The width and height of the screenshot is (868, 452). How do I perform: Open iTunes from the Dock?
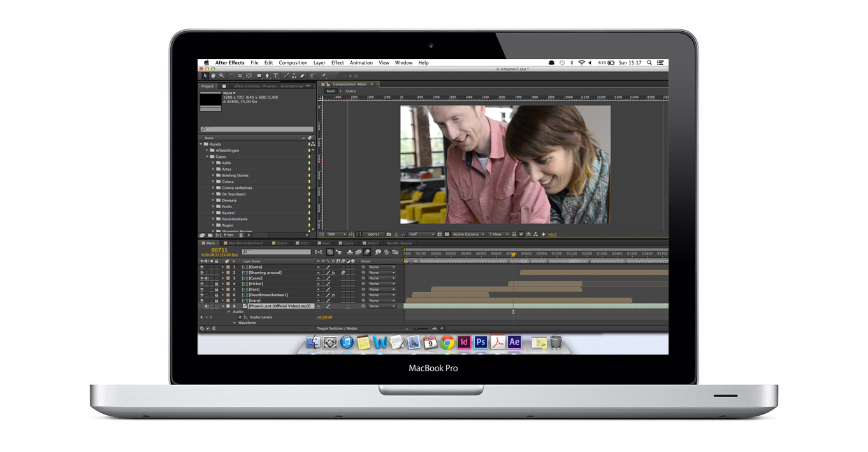pyautogui.click(x=347, y=343)
